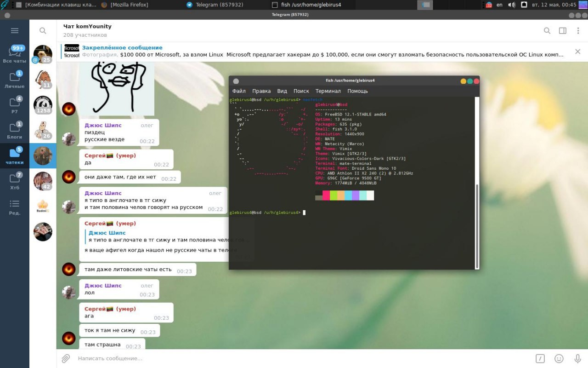Switch to 'fish /usr/home/glebirus4' taskbar entry

306,5
